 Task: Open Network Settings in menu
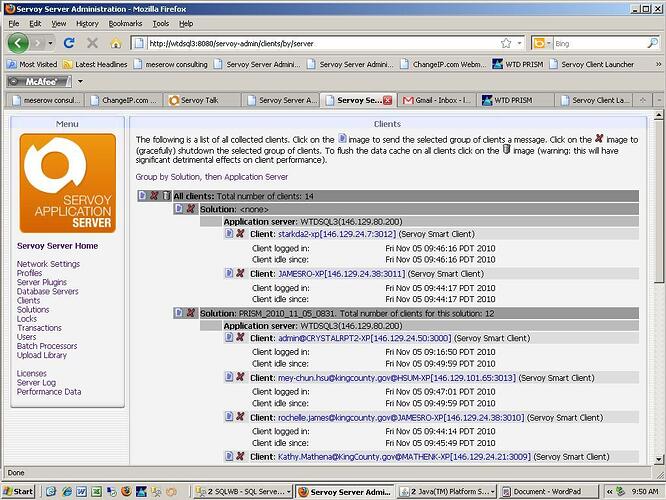(x=48, y=264)
